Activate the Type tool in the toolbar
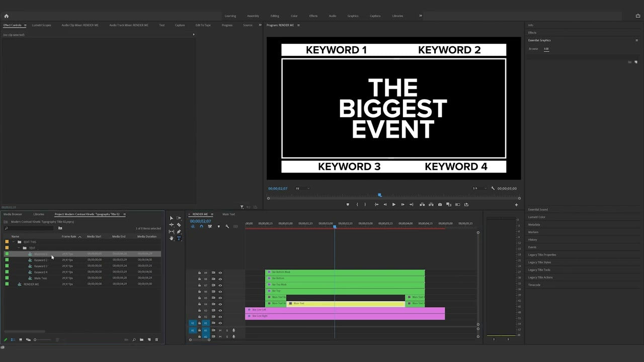Viewport: 644px width, 362px height. pos(179,238)
